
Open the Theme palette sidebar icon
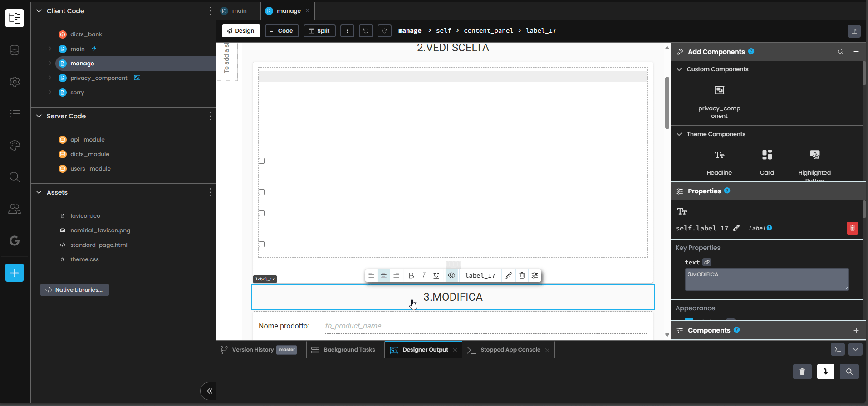tap(15, 145)
